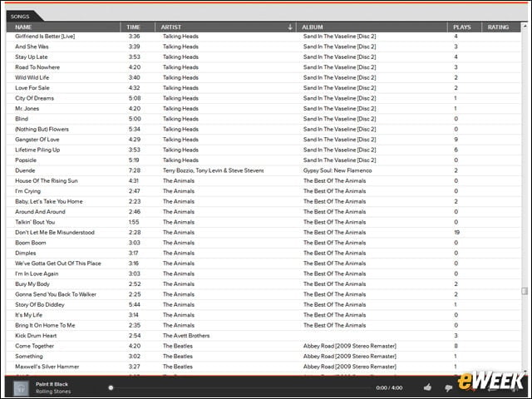532x399 pixels.
Task: Select song Don't Let Me Be Misunderstood
Action: pos(55,233)
